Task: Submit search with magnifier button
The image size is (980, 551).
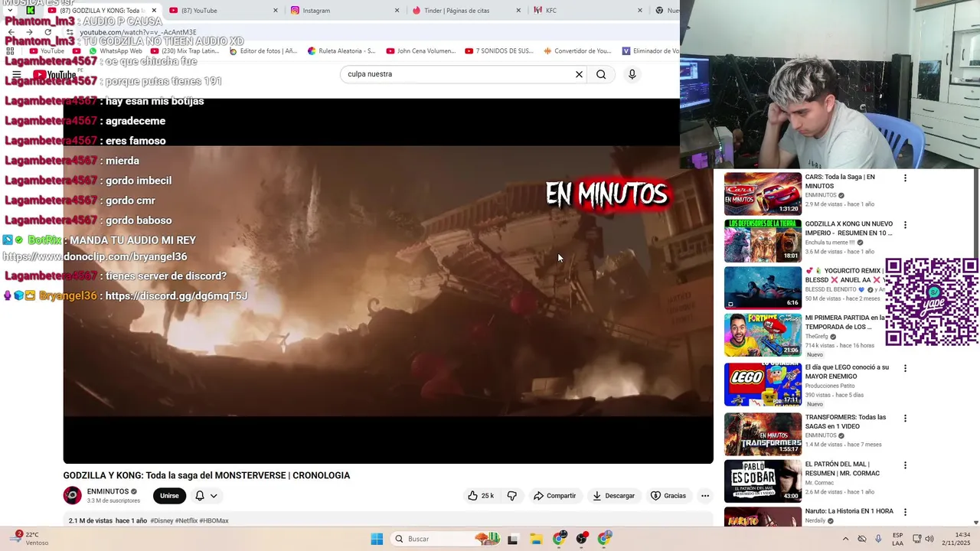Action: click(x=601, y=74)
